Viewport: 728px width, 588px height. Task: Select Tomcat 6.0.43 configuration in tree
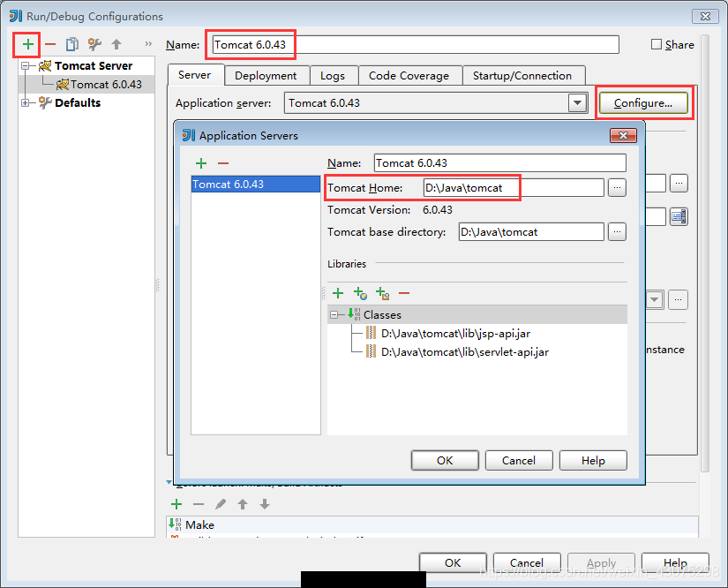click(99, 84)
